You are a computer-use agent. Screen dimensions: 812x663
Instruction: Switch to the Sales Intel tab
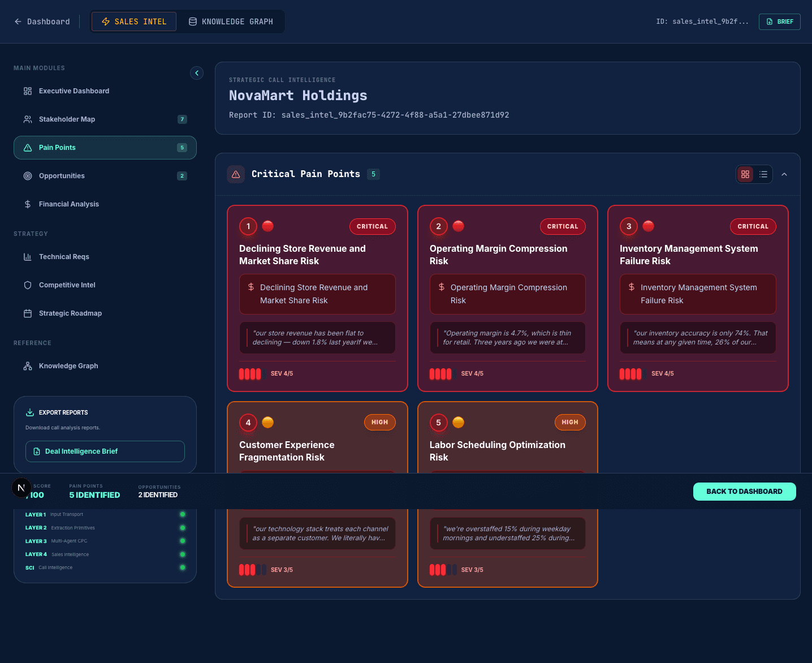coord(134,21)
